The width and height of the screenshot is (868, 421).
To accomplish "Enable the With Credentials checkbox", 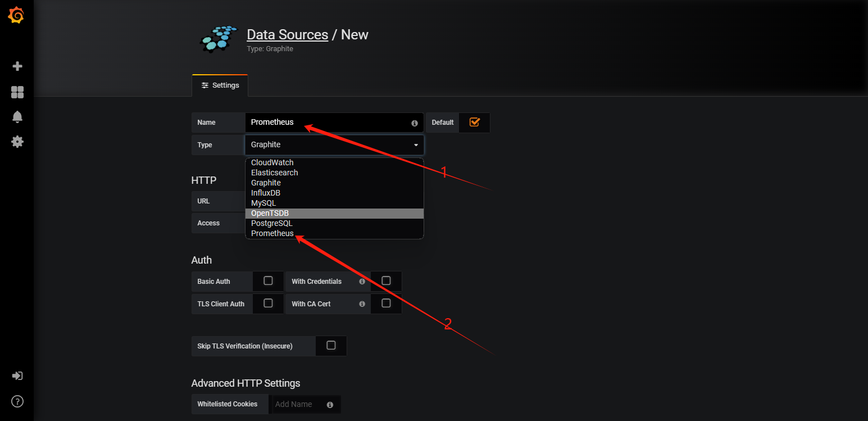I will (386, 280).
